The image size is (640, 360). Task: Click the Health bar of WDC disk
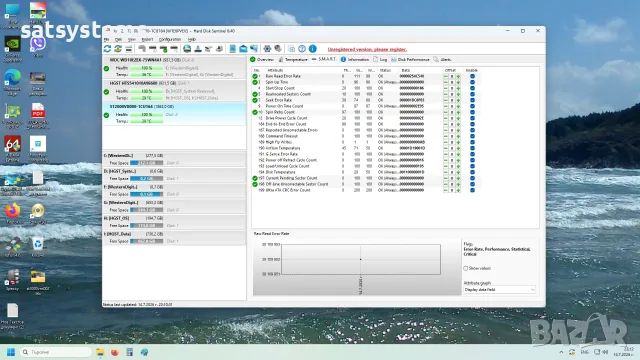[x=147, y=68]
